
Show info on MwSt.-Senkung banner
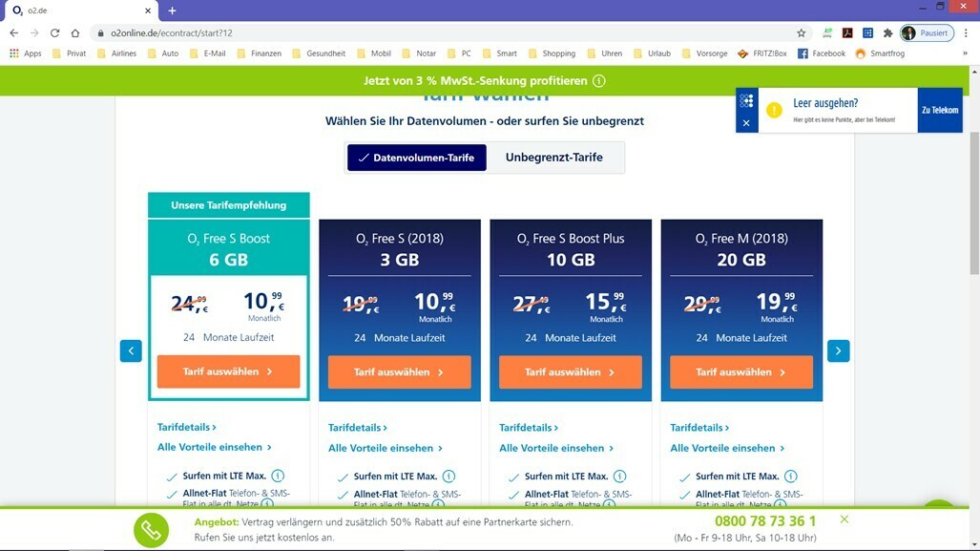[x=598, y=80]
